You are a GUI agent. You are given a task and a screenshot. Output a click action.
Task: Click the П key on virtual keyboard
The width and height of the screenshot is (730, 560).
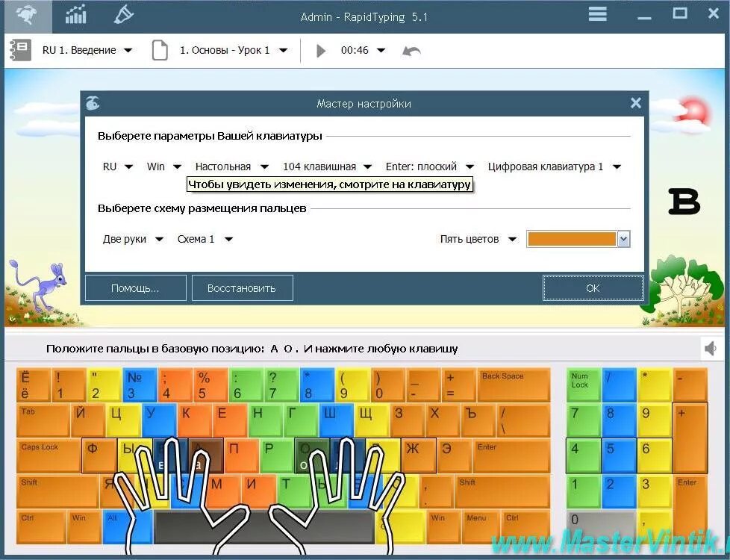tap(242, 455)
